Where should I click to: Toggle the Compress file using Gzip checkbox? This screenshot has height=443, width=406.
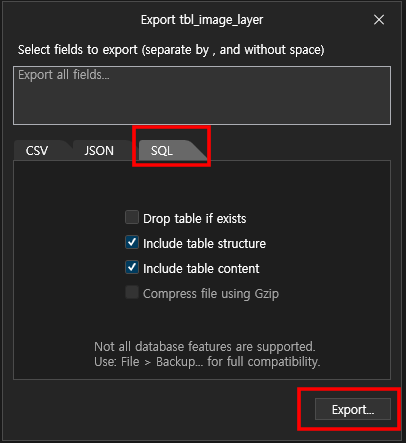pyautogui.click(x=132, y=292)
